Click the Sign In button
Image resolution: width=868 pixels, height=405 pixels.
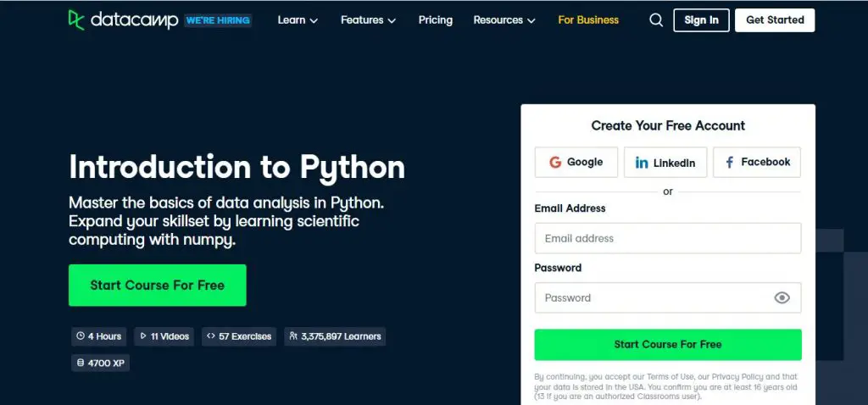pyautogui.click(x=701, y=20)
